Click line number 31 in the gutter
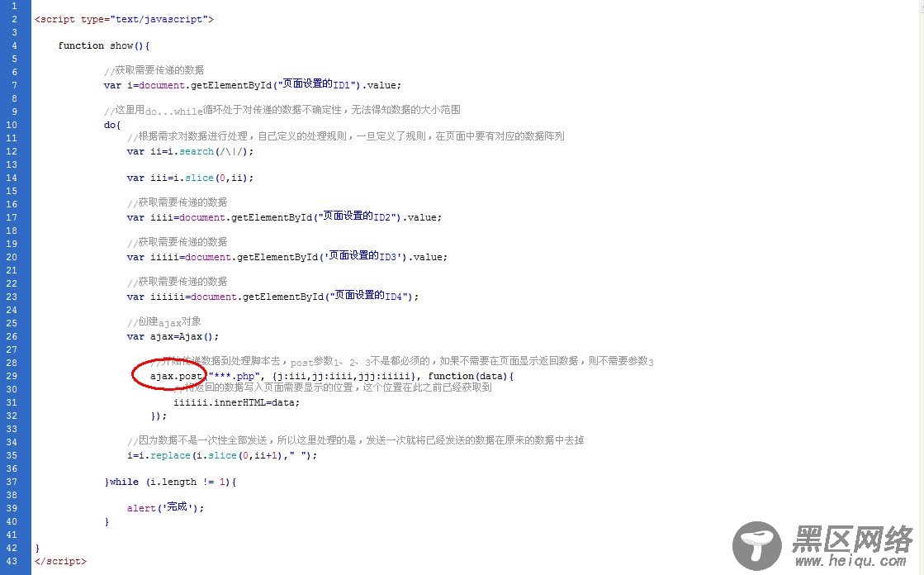Screen dimensions: 924x575 tap(12, 402)
